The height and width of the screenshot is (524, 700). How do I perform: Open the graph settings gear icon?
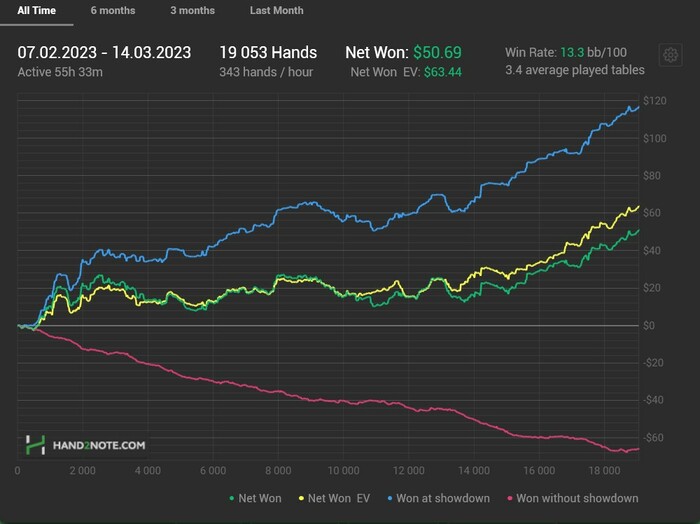click(670, 55)
